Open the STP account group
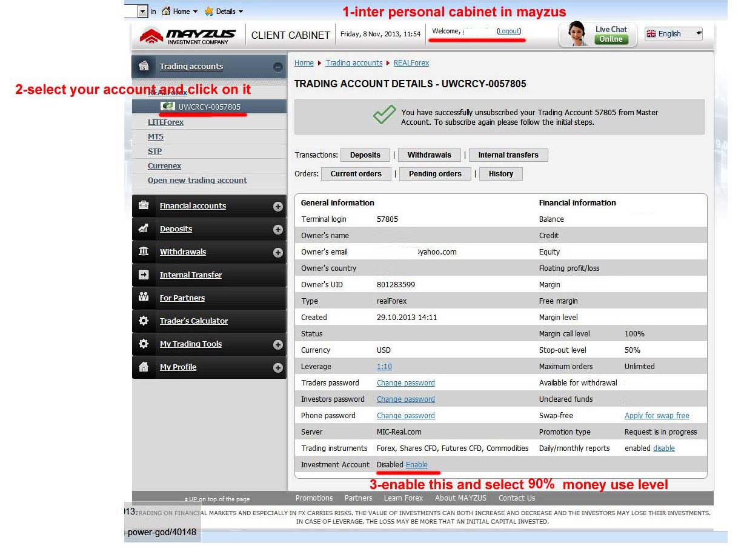The height and width of the screenshot is (560, 744). tap(154, 152)
